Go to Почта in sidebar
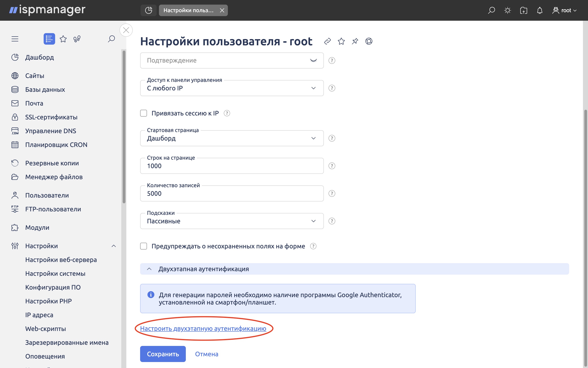This screenshot has height=368, width=588. point(34,103)
